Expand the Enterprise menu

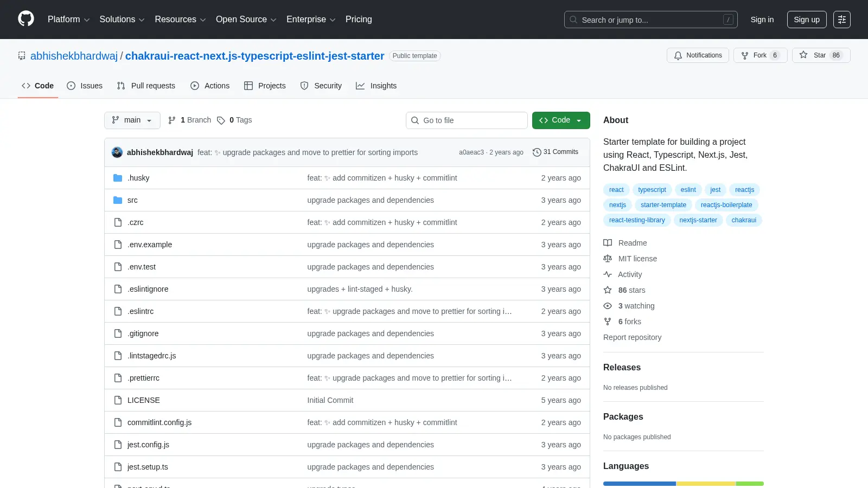click(x=311, y=20)
